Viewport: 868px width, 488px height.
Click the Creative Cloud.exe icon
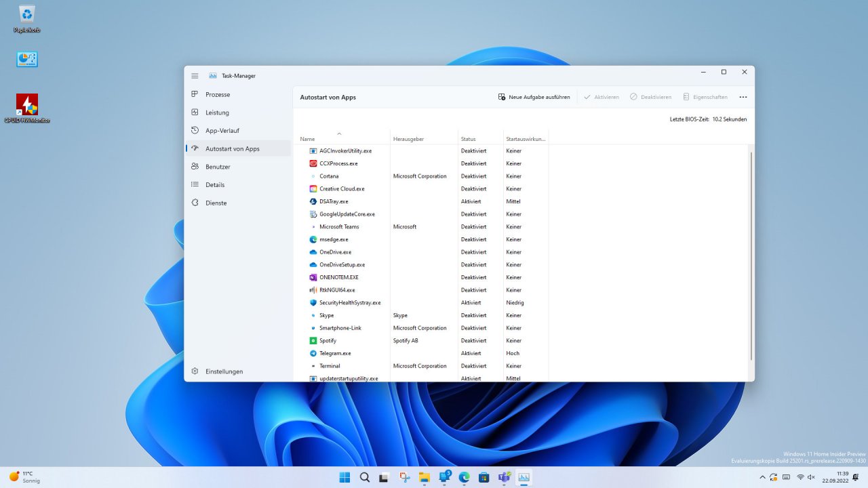pos(313,188)
